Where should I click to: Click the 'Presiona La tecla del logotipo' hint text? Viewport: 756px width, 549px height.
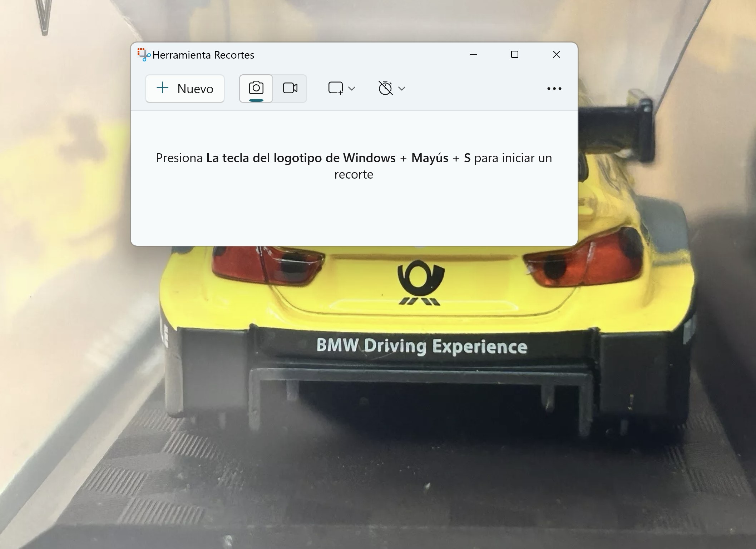(x=354, y=166)
